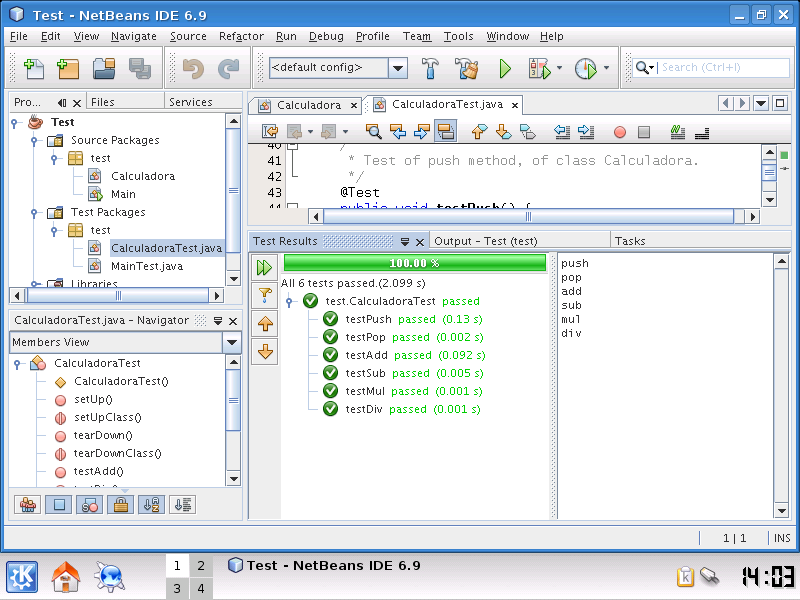This screenshot has height=600, width=800.
Task: Toggle highlight search in the editor toolbar
Action: coord(446,130)
